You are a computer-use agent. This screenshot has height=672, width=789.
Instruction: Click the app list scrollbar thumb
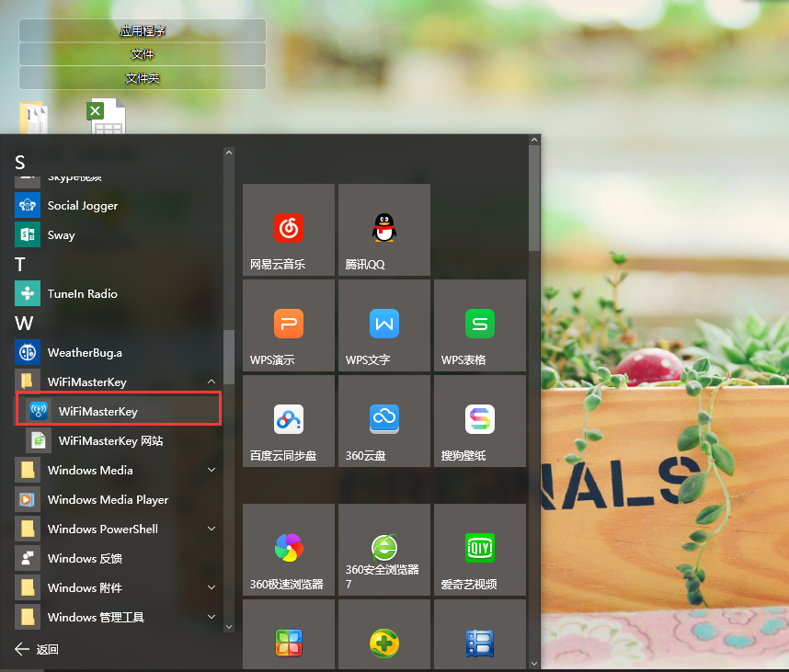(229, 357)
